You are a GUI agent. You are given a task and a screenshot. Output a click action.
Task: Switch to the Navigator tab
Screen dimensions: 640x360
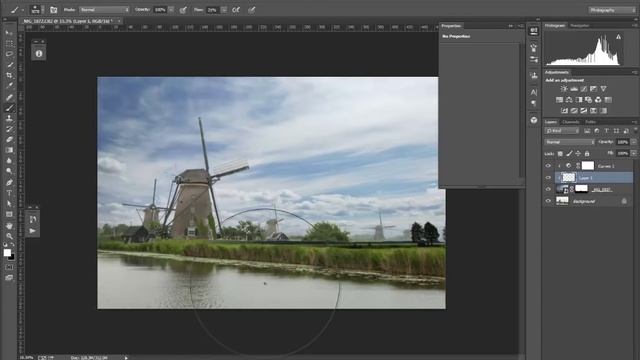tap(580, 25)
